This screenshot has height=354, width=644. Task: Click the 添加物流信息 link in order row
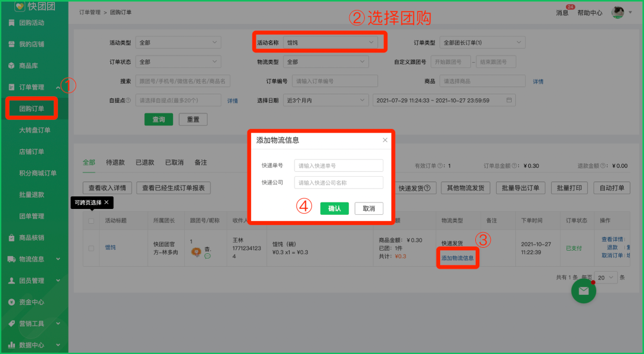457,258
